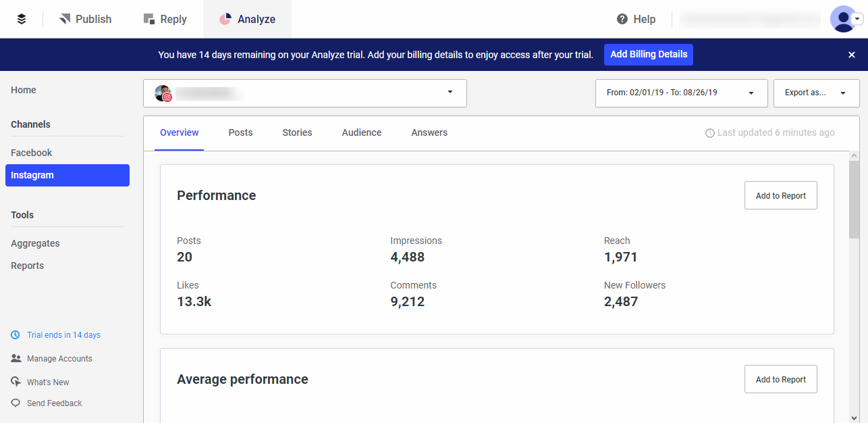The image size is (868, 423).
Task: Click the trial countdown clock icon
Action: point(14,334)
